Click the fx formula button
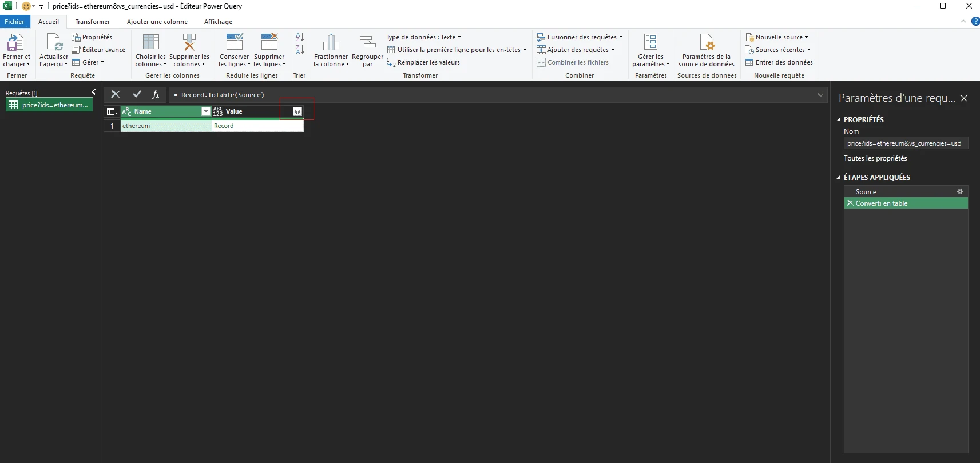 (156, 95)
